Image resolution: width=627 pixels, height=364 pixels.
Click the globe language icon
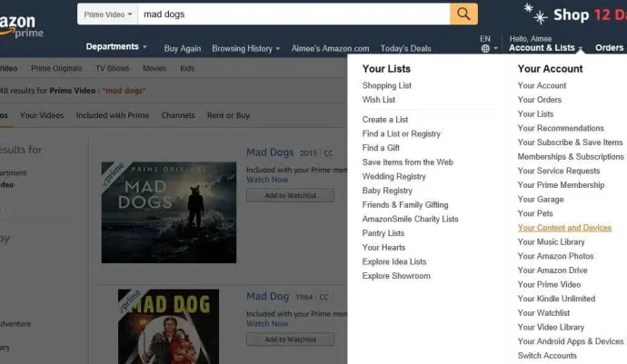coord(485,48)
